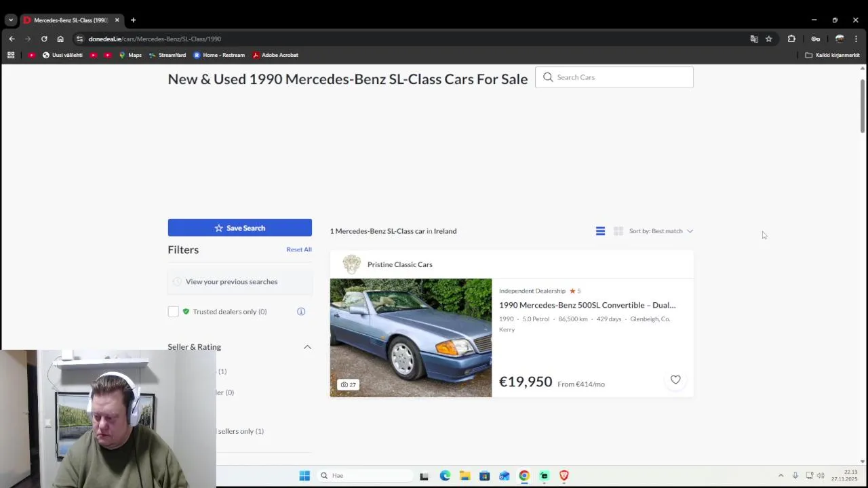Screen dimensions: 868x488
Task: Open the Brave browser from the taskbar
Action: (564, 476)
